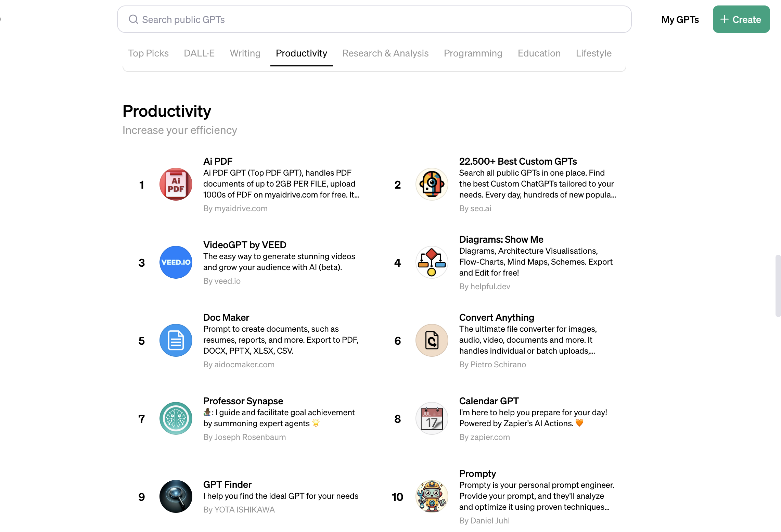Switch to the Top Picks tab
Image resolution: width=781 pixels, height=532 pixels.
pos(148,53)
